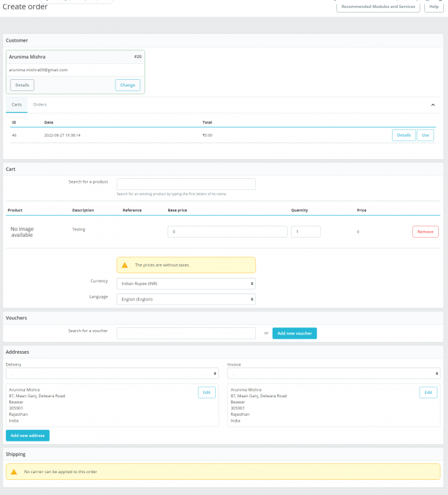Click the customer ID #20
Image resolution: width=448 pixels, height=495 pixels.
(x=138, y=57)
